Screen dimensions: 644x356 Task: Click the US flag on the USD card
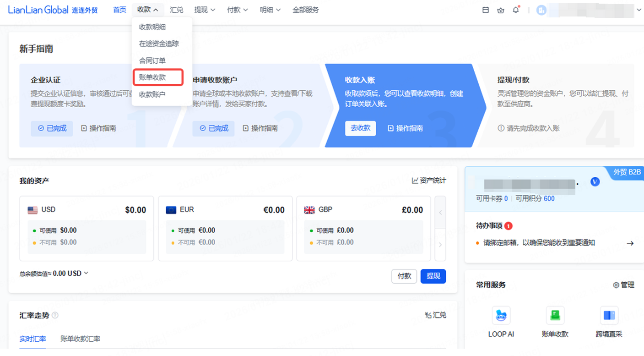point(32,210)
